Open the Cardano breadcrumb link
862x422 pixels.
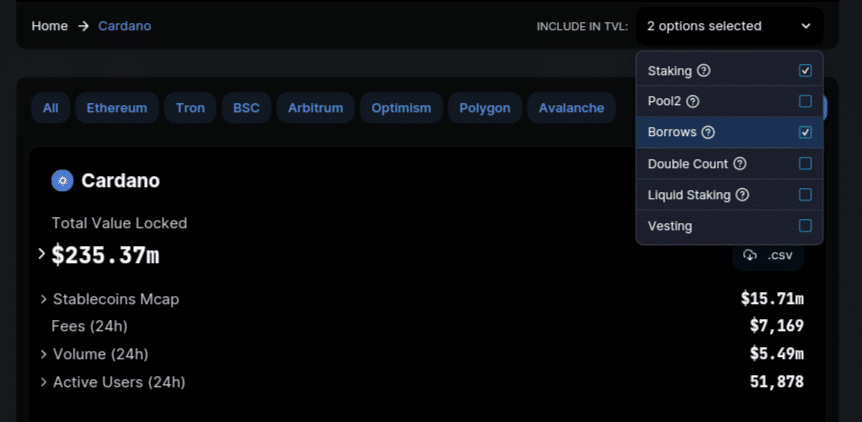(125, 26)
